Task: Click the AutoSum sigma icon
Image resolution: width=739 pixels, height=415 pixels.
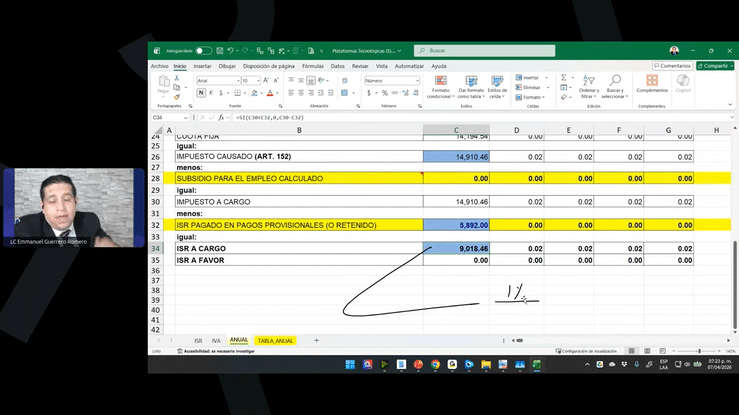Action: pos(564,78)
